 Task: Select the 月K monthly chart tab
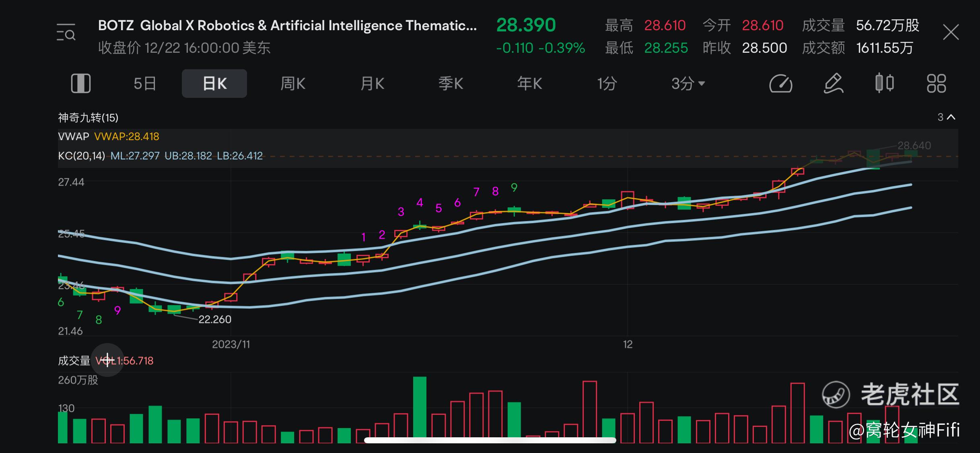[372, 83]
